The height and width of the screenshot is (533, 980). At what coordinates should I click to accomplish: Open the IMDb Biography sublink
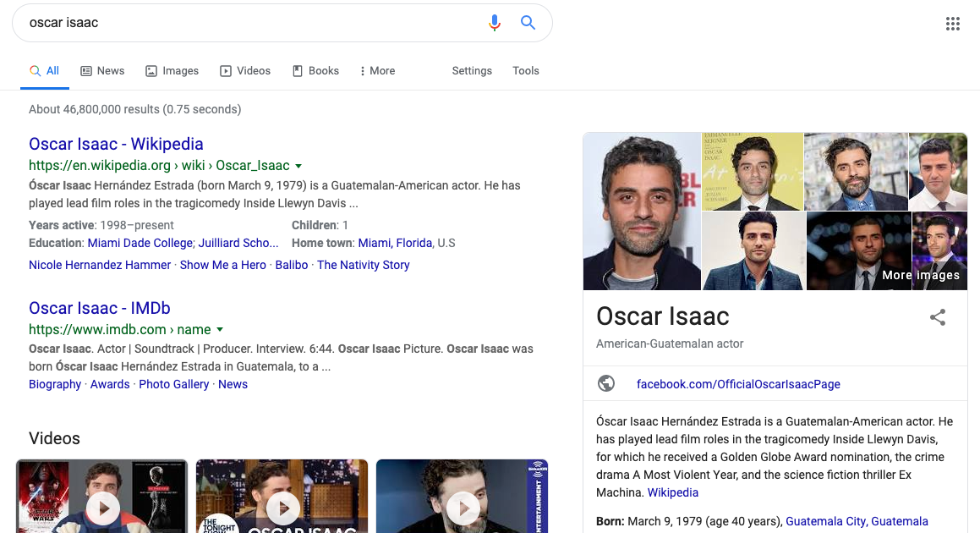[x=55, y=384]
